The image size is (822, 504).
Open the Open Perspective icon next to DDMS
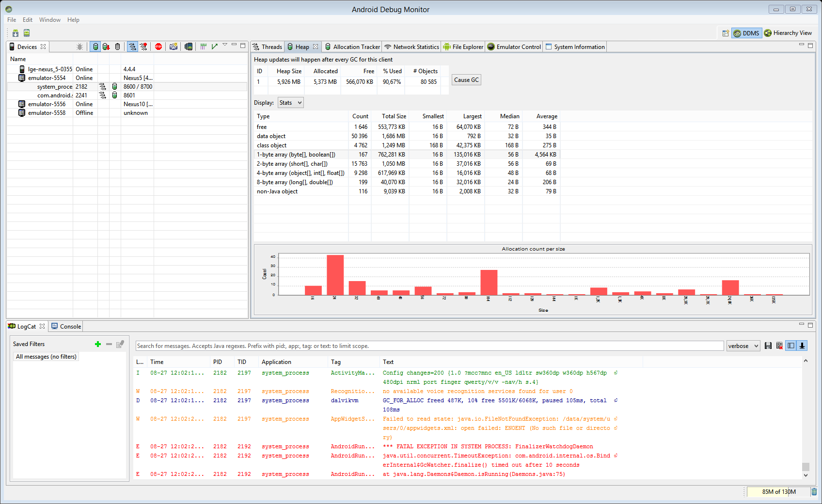726,33
